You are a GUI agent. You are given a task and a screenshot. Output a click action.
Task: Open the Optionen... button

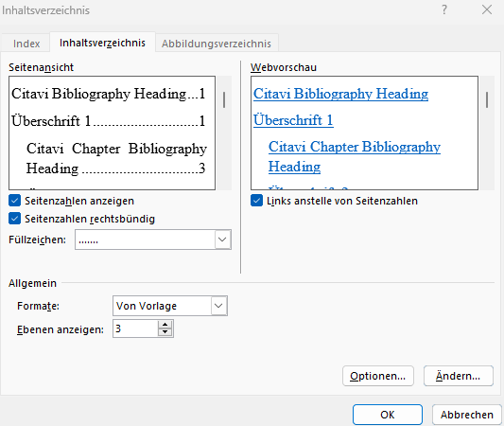click(x=378, y=376)
